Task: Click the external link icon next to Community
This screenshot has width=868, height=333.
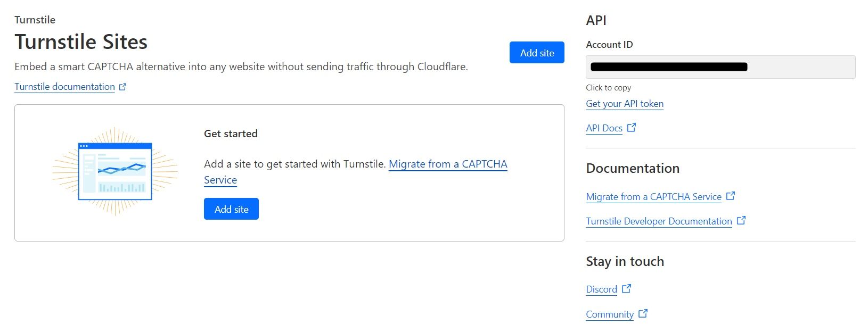Action: coord(643,313)
